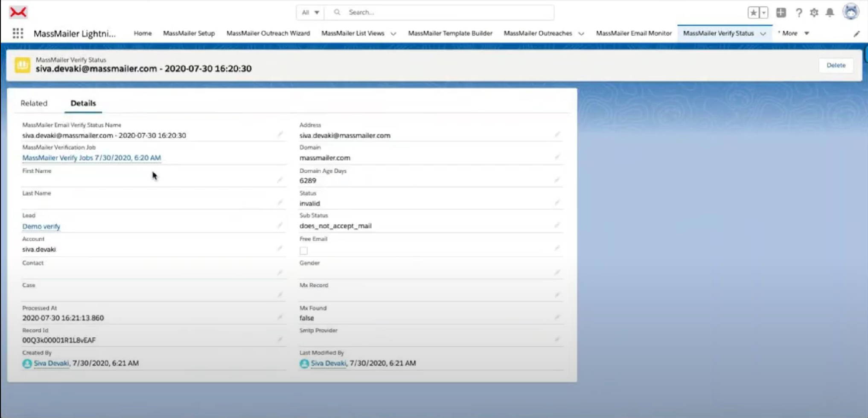Edit the Mx Found field pencil
Screen dimensions: 868x418
pos(557,317)
